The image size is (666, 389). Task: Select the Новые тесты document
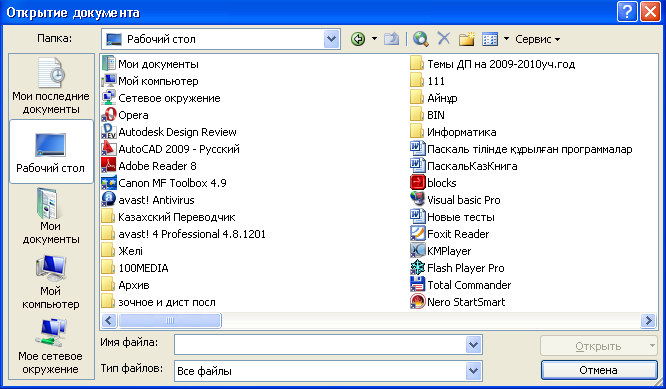coord(453,217)
